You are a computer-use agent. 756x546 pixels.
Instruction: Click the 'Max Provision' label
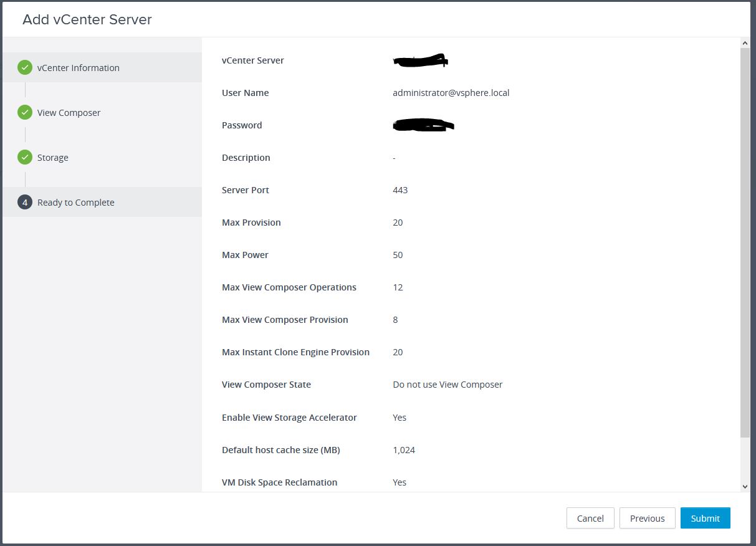coord(251,223)
